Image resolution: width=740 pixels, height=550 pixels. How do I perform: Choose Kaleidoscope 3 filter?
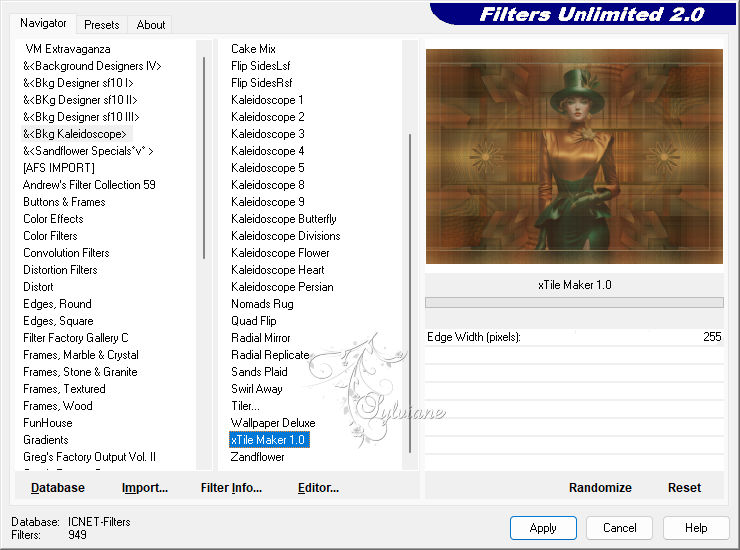pyautogui.click(x=268, y=134)
